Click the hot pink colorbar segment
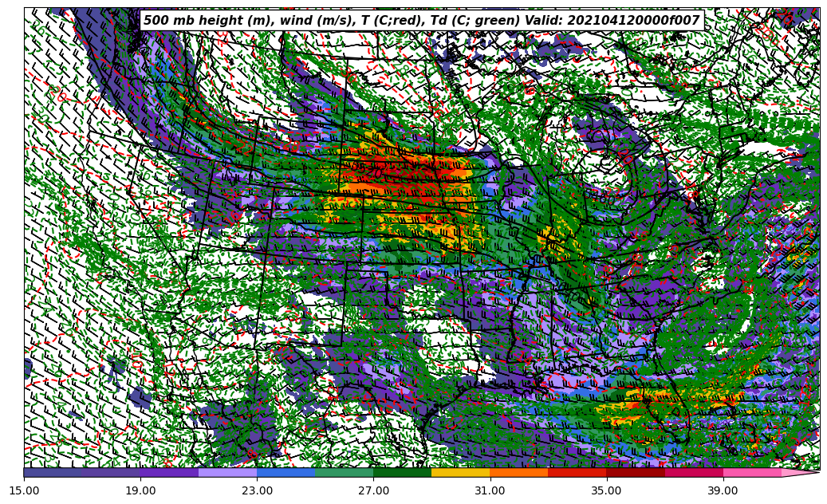This screenshot has width=827, height=504. [x=751, y=473]
